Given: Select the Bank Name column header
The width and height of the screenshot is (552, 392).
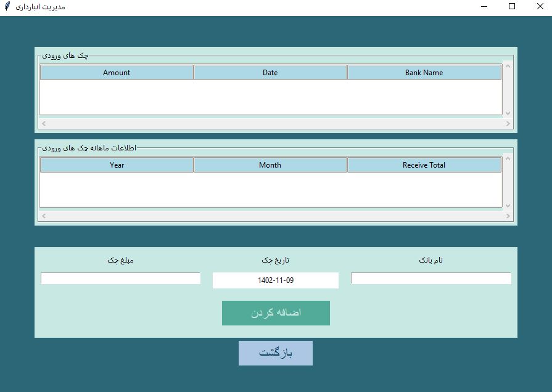Looking at the screenshot, I should coord(424,73).
